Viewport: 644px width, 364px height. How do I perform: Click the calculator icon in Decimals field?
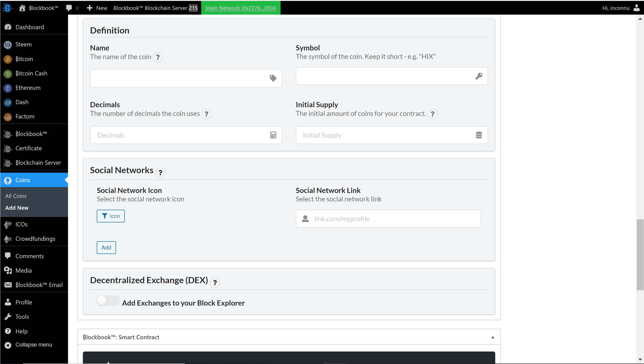point(273,135)
